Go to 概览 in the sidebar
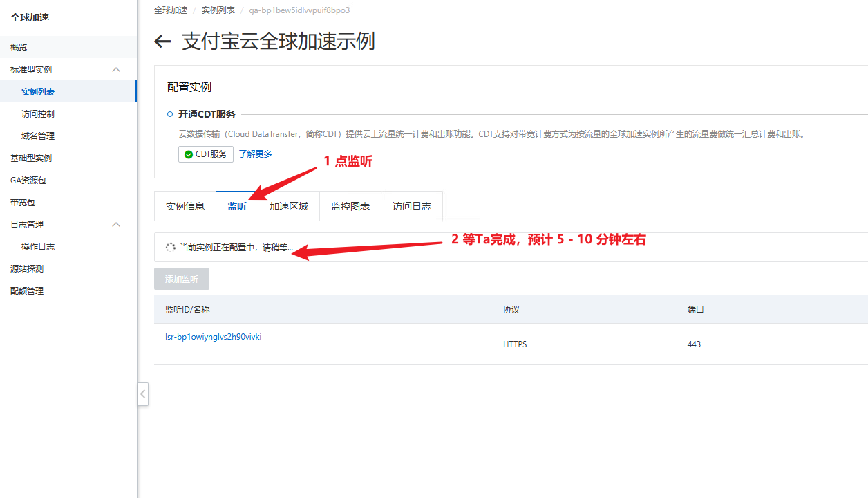This screenshot has width=868, height=498. tap(19, 48)
